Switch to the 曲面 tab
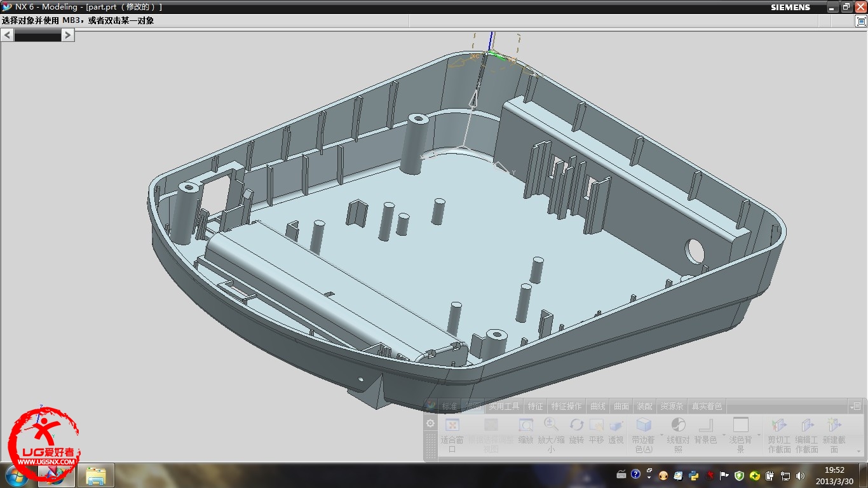 621,406
